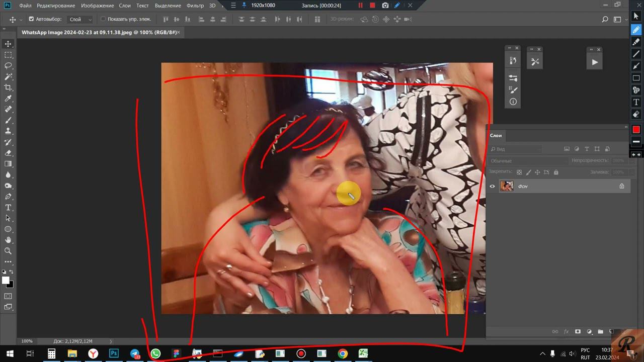Select the Фон layer thumbnail
The height and width of the screenshot is (362, 644).
pos(507,186)
